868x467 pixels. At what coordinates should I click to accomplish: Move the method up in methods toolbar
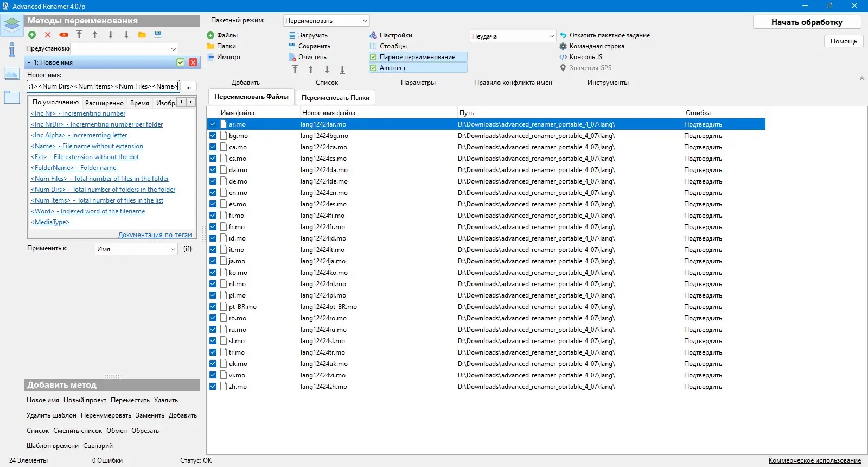click(95, 35)
